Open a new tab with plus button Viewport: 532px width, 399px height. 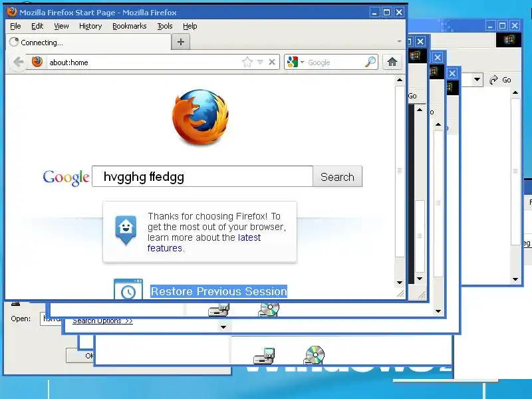[x=181, y=42]
